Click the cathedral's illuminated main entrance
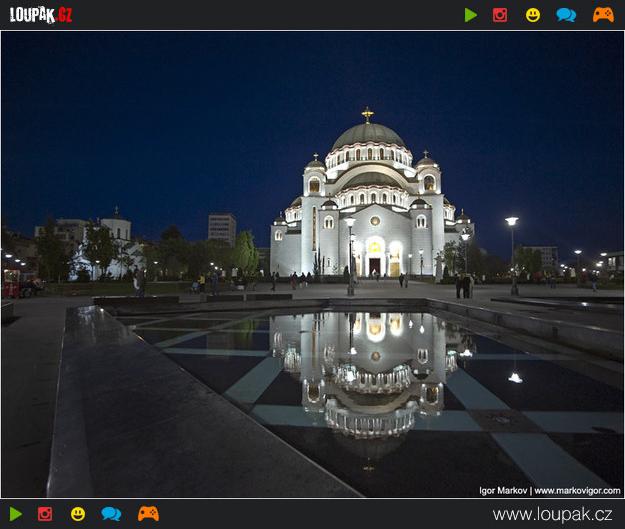This screenshot has width=625, height=529. 375,265
